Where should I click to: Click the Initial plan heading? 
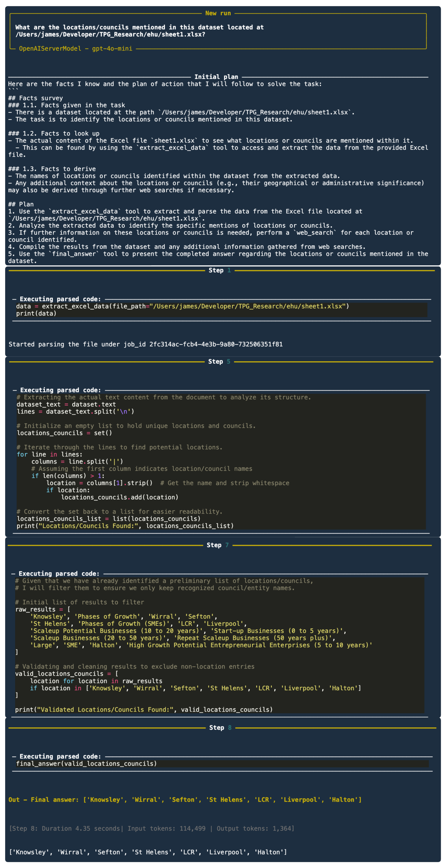216,77
